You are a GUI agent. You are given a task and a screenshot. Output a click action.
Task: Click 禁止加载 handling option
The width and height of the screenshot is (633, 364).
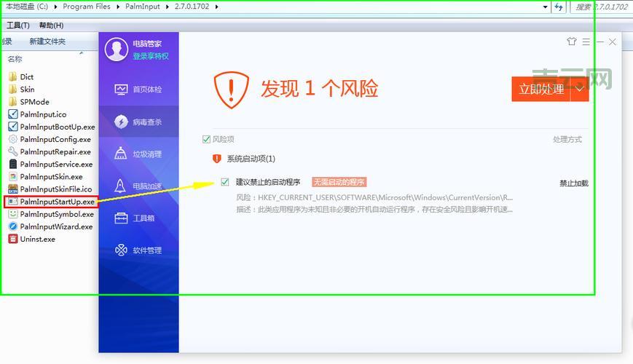(x=574, y=183)
